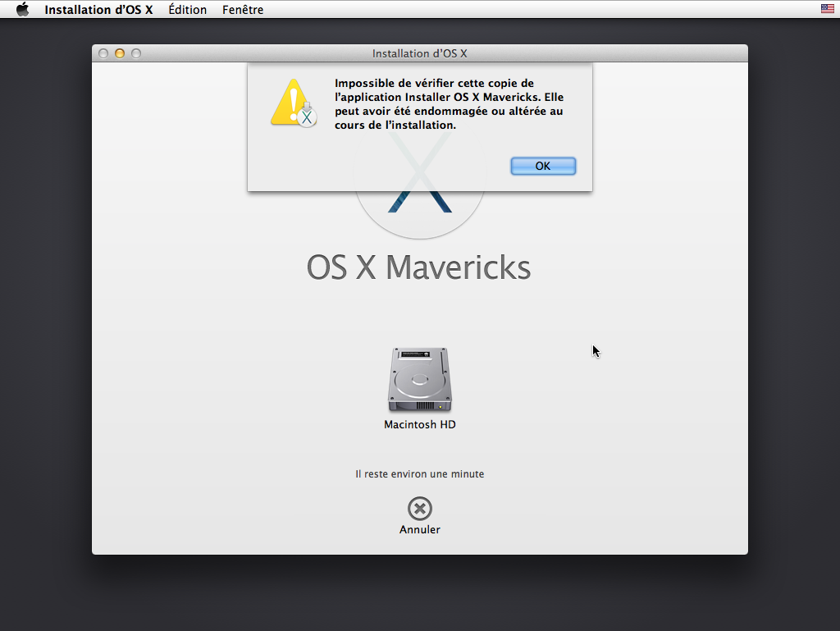Click the Annuler cancel circle icon
The width and height of the screenshot is (840, 631).
pos(420,509)
